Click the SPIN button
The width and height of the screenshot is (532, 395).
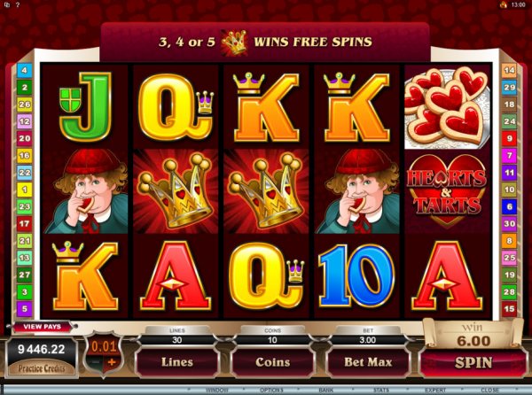473,363
